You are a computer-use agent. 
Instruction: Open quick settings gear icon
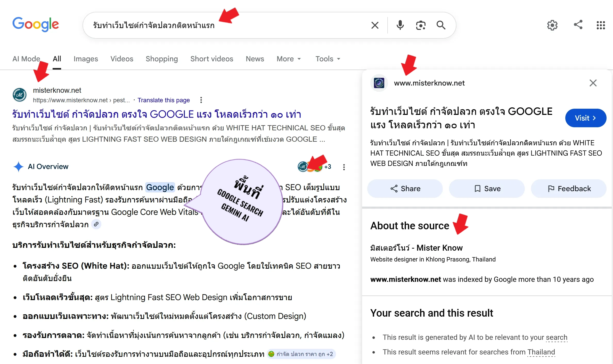pos(552,25)
